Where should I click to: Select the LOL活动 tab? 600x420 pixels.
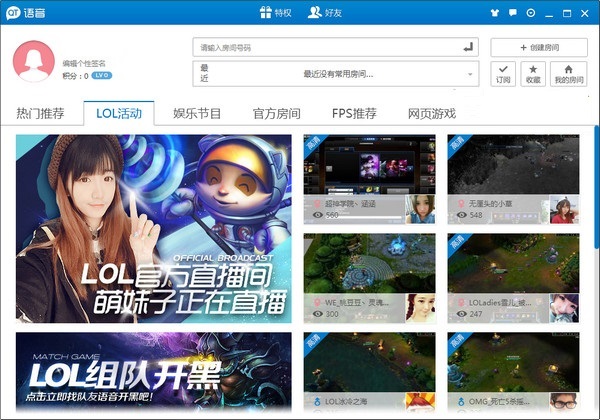click(119, 113)
